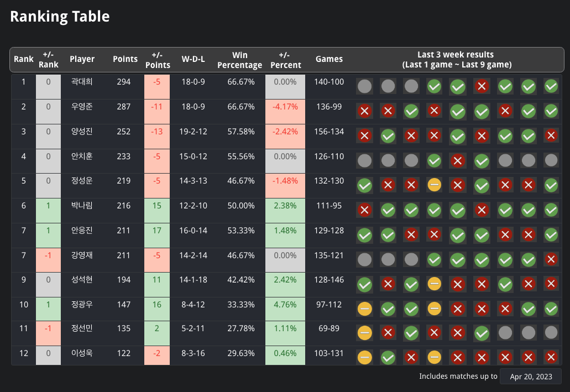Click 우영준's first red loss icon
570x392 pixels.
click(x=364, y=111)
